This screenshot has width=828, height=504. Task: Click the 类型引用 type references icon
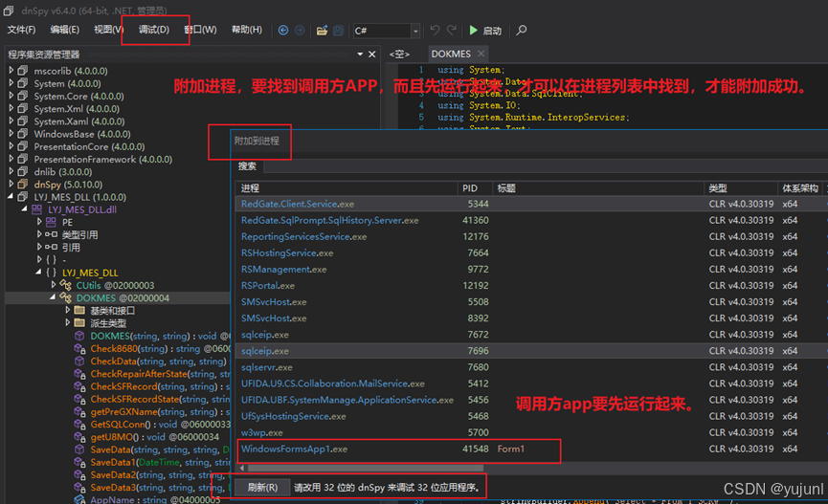click(x=52, y=234)
